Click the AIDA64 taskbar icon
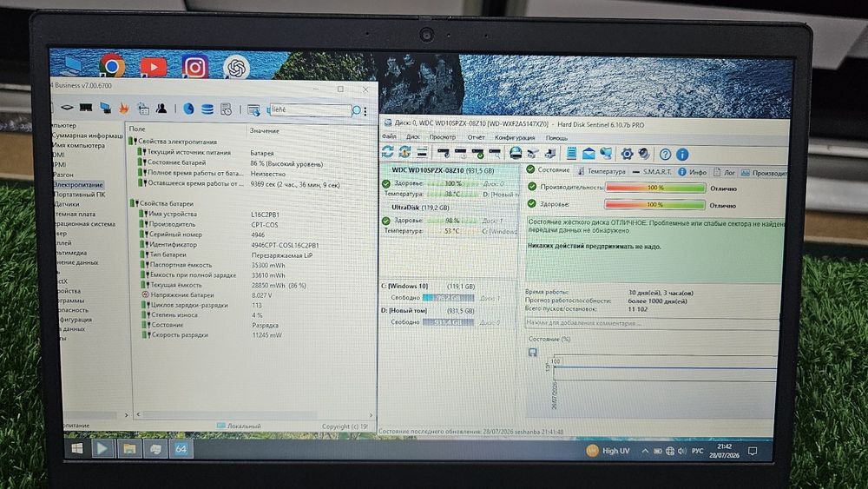 click(x=181, y=449)
